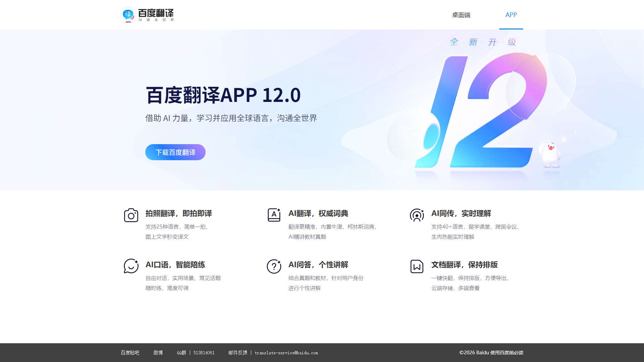Click the AI精讲教材真题 description line
The width and height of the screenshot is (644, 362).
(x=307, y=237)
